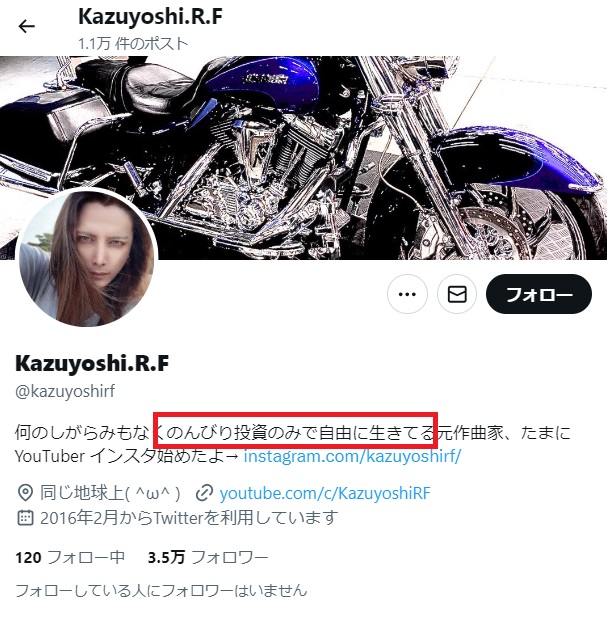
Task: Send a message via envelope icon
Action: tap(457, 294)
